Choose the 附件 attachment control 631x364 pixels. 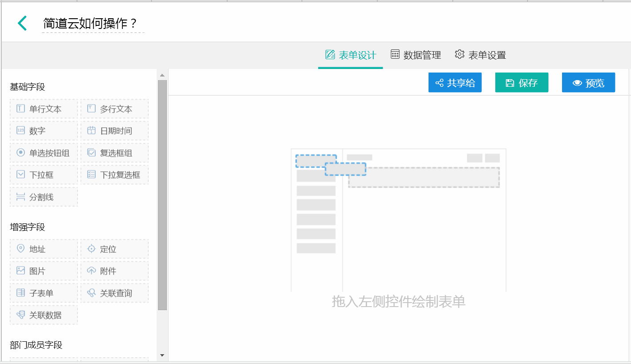pyautogui.click(x=115, y=271)
